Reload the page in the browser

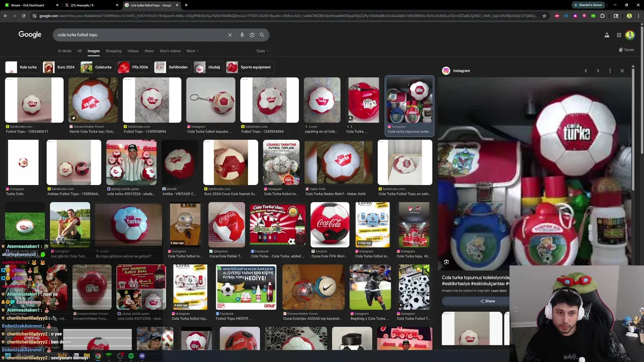(23, 16)
